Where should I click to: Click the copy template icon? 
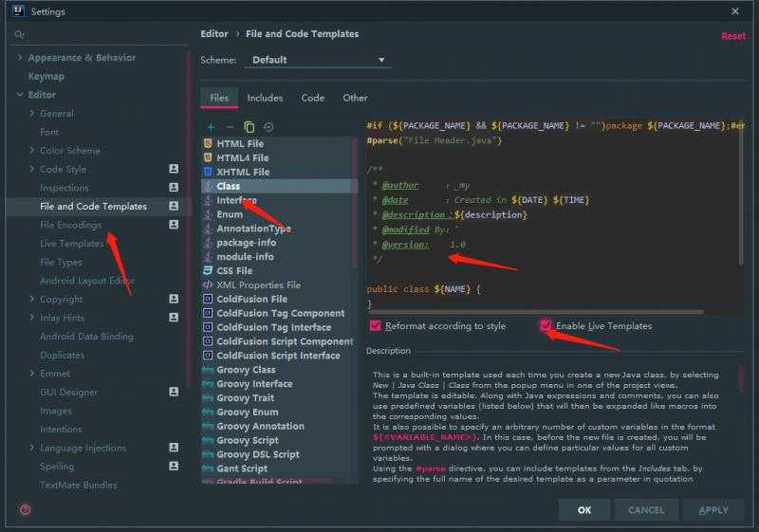pos(250,127)
